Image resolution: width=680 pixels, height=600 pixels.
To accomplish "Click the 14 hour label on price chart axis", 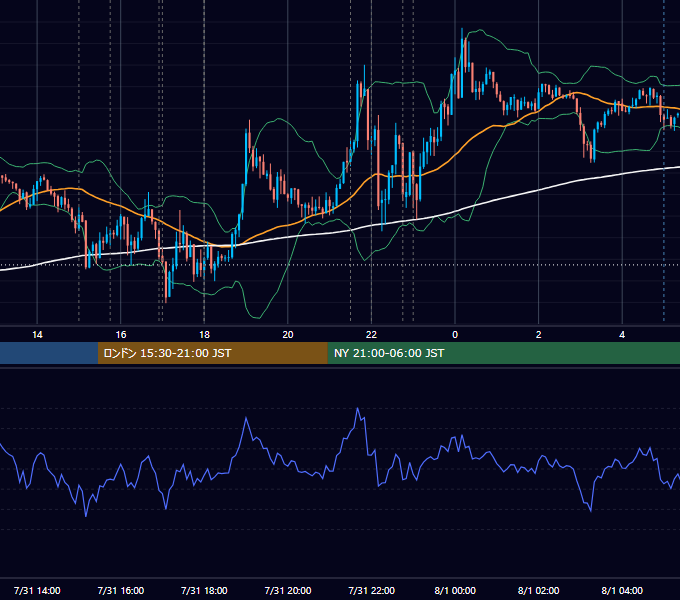I will click(37, 335).
